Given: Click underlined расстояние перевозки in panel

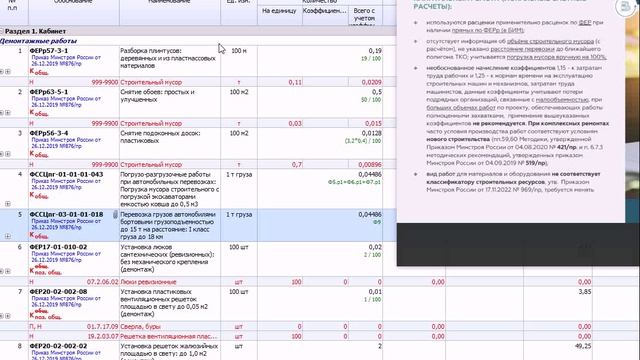Looking at the screenshot, I should [522, 49].
